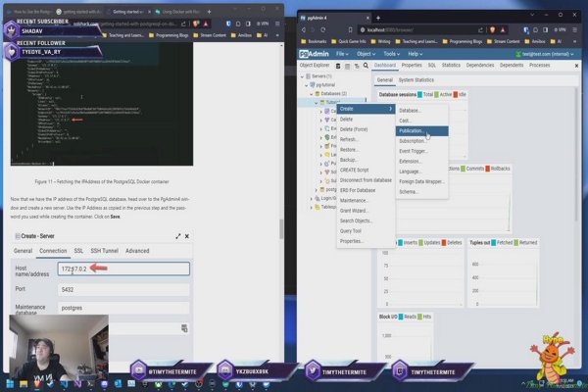Collapse the Tutorial database node

(317, 102)
